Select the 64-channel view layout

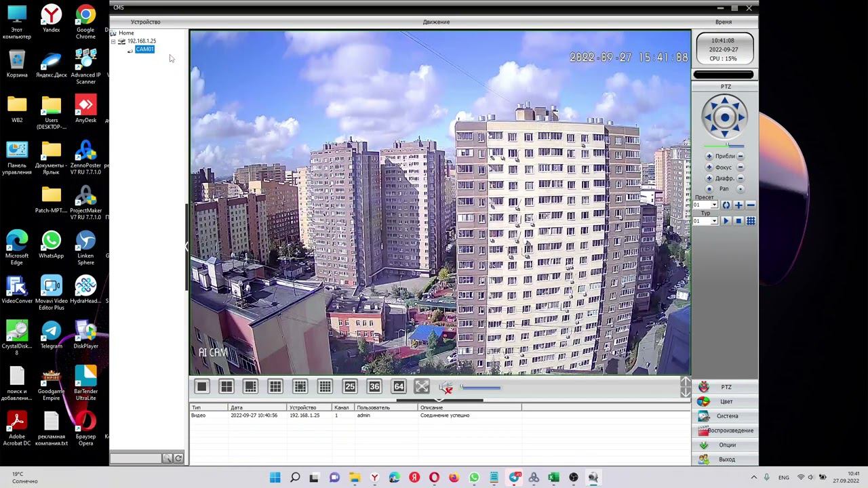click(399, 386)
